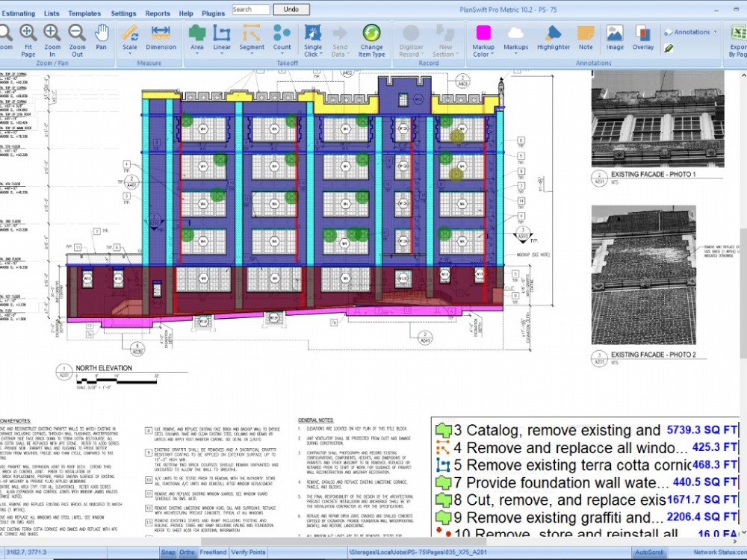Image resolution: width=747 pixels, height=560 pixels.
Task: Open the Help menu
Action: (x=186, y=13)
